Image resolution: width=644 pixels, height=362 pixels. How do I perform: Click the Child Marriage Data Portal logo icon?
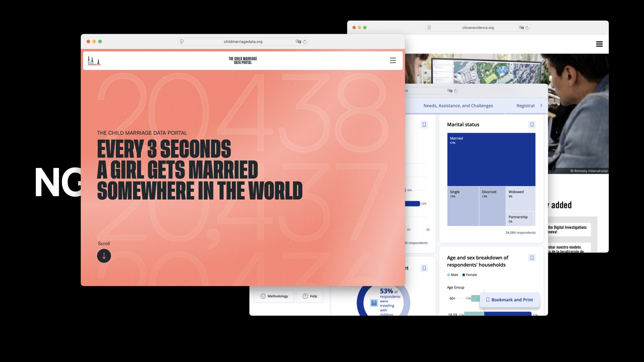click(94, 61)
